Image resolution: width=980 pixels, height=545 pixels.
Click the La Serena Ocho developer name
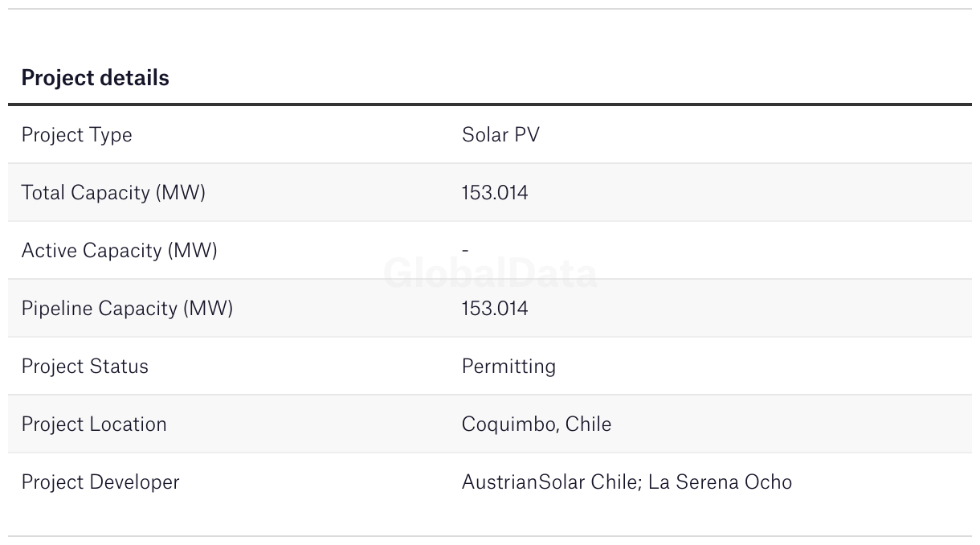pos(720,481)
